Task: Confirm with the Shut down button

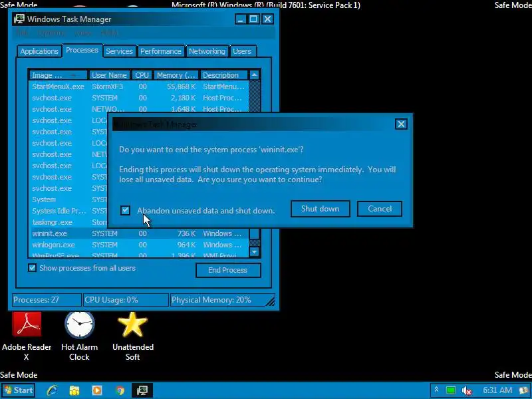Action: pyautogui.click(x=321, y=209)
